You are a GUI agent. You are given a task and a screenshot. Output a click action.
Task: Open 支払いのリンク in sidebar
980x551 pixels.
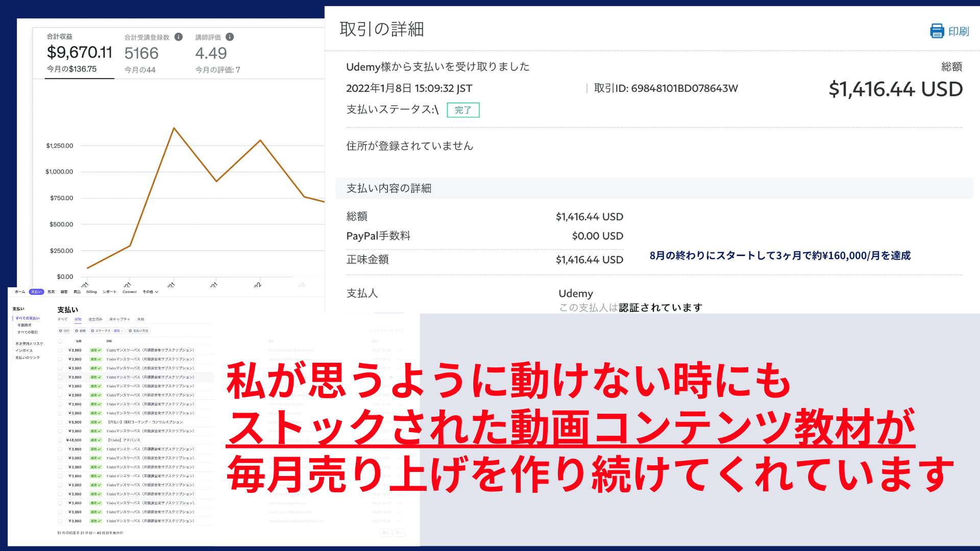click(28, 358)
